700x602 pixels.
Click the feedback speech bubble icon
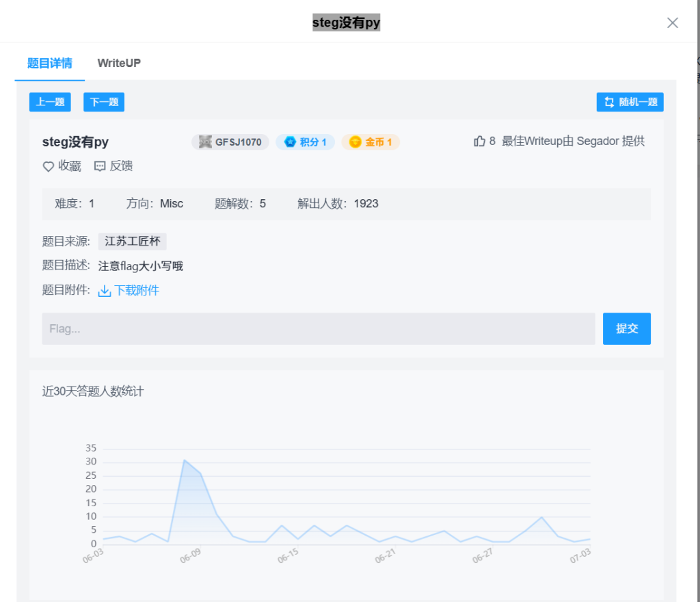[100, 166]
